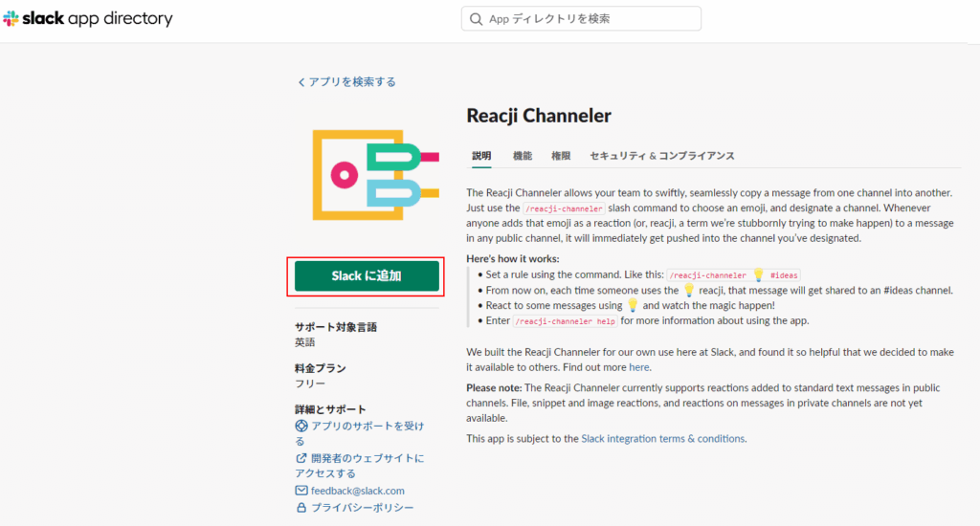Click the envelope email icon

pos(301,491)
